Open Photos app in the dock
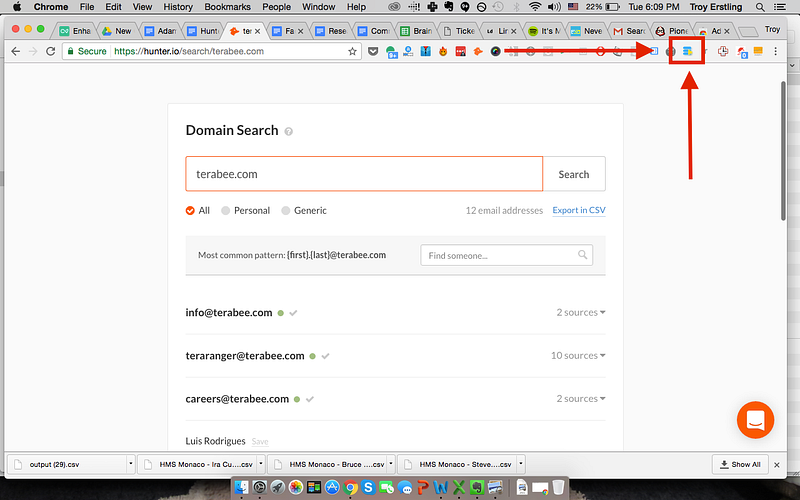This screenshot has height=500, width=800. point(295,487)
